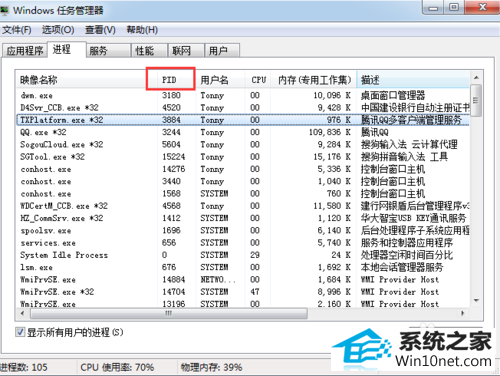Select the 进程 tab
Image resolution: width=500 pixels, height=376 pixels.
click(67, 50)
